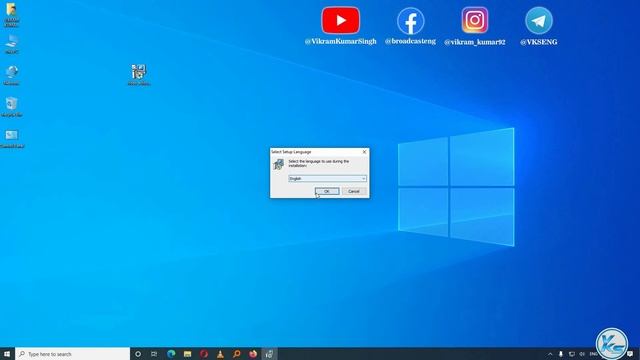Viewport: 640px width, 360px height.
Task: Click OK in the Select Setup Language dialog
Action: (327, 191)
